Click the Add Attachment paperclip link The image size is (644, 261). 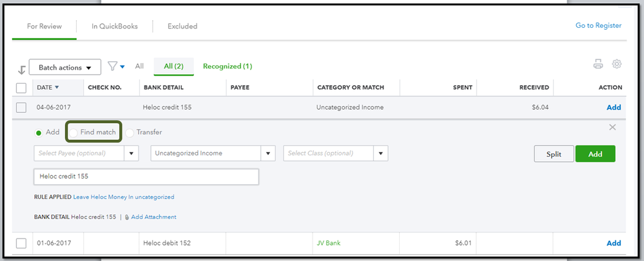click(153, 217)
